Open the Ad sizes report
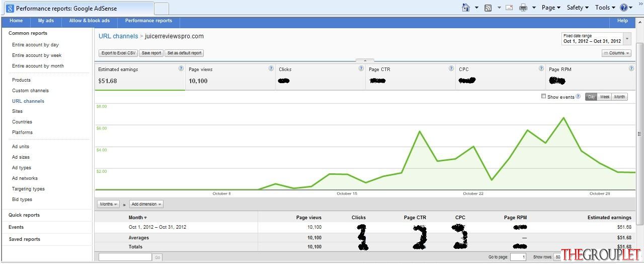Image resolution: width=644 pixels, height=264 pixels. (21, 157)
